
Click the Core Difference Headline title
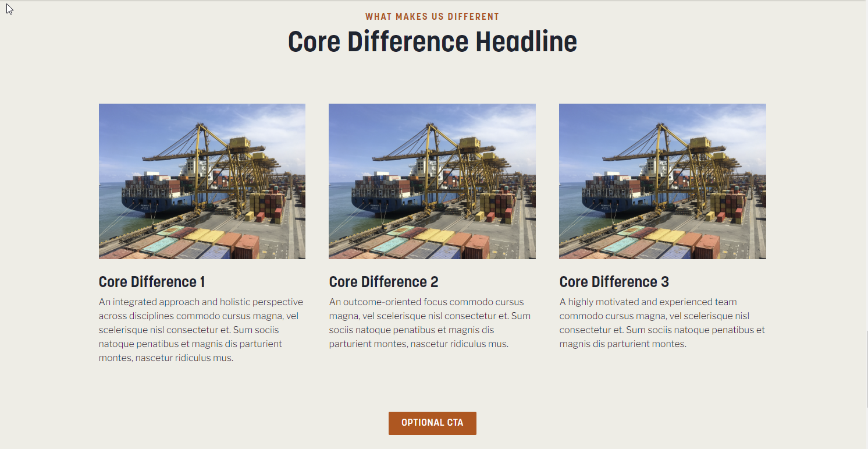(432, 42)
